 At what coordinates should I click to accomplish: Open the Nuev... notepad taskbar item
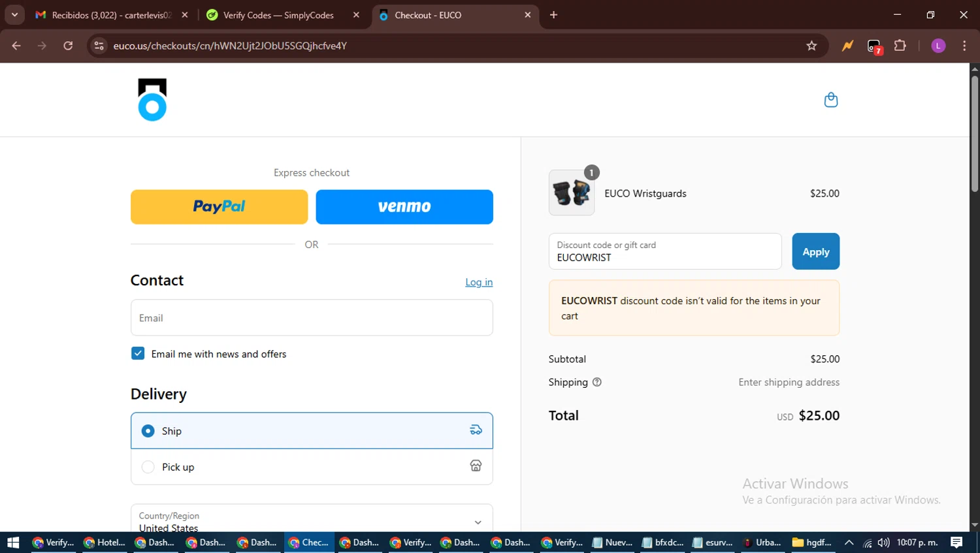tap(612, 543)
